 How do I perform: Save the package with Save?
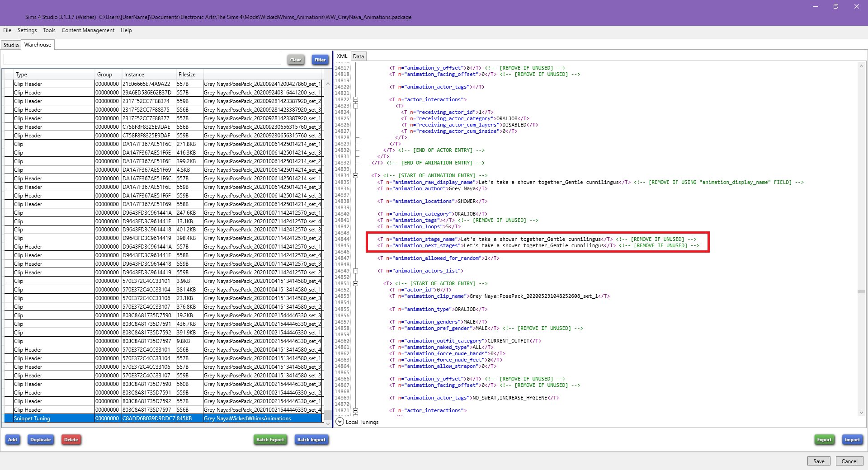point(819,461)
